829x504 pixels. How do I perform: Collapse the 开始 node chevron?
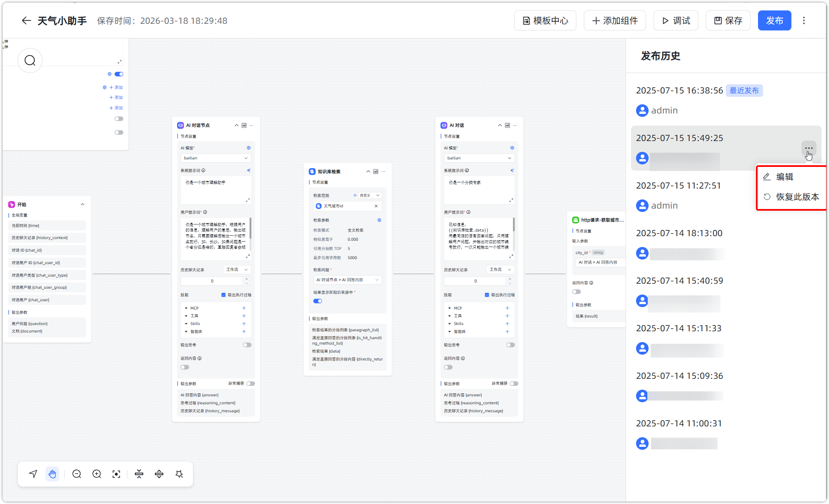(83, 204)
